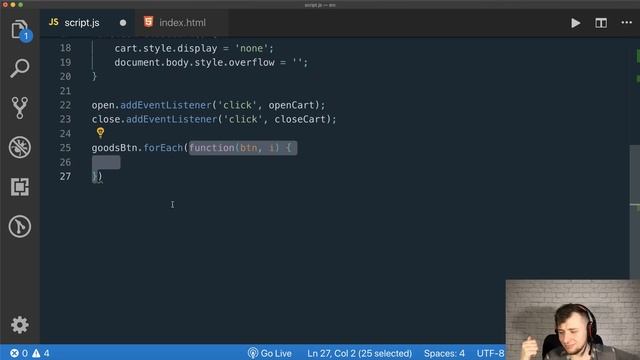Click goodsBtn identifier on line 25

114,148
